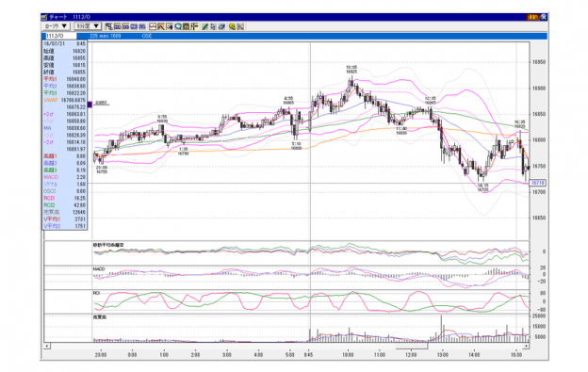Click the purple price marker on left axis
Viewport: 588px width, 372px height.
(90, 105)
